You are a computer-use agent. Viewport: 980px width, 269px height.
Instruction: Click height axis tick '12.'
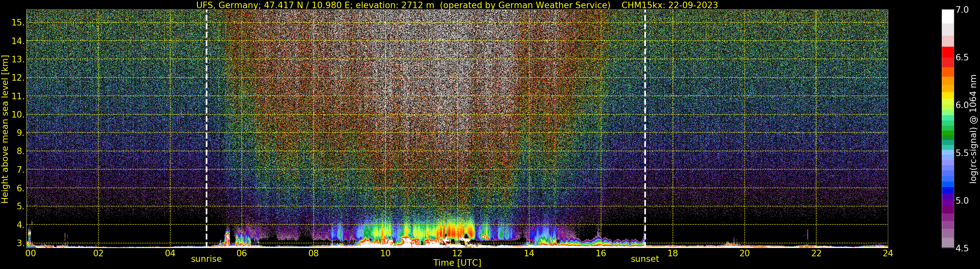(x=18, y=78)
